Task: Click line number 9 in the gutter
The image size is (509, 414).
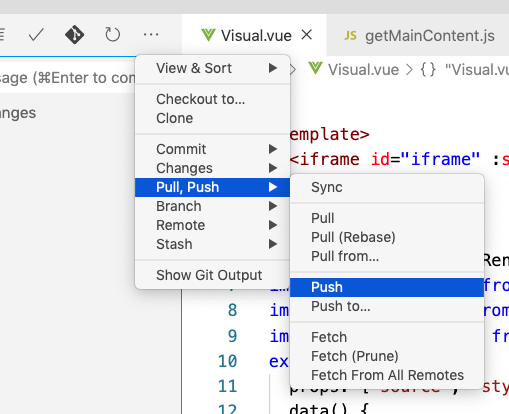Action: pyautogui.click(x=232, y=336)
